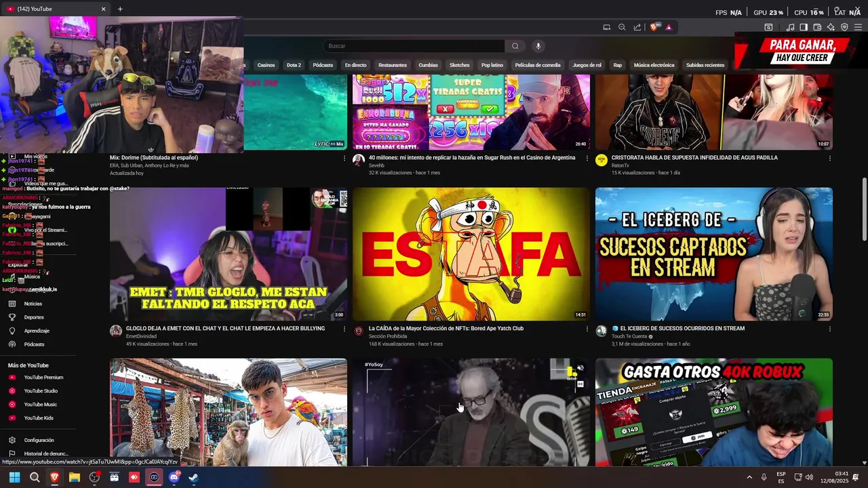Open options menu for ICEBERG DE SUCESOS video

point(829,329)
